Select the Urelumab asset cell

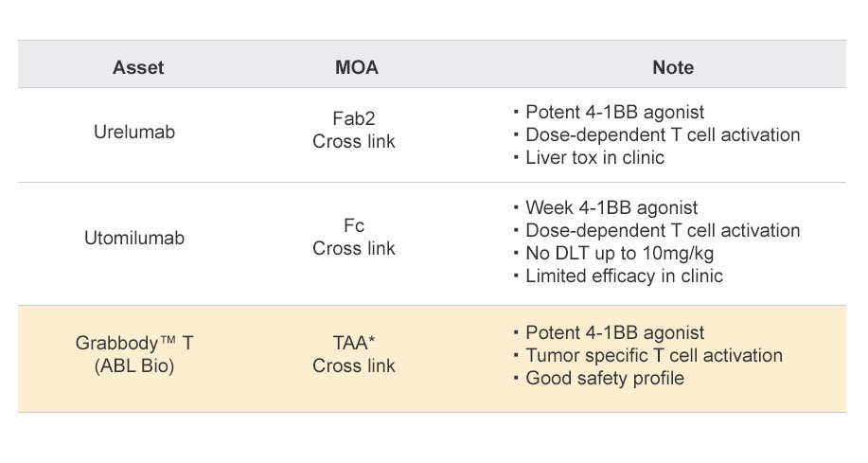point(134,132)
